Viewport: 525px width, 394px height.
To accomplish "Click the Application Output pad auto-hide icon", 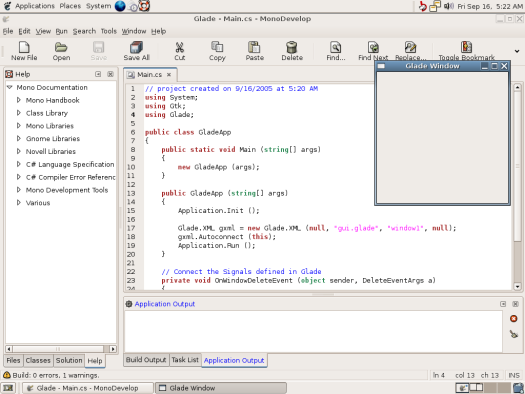I will click(x=503, y=304).
